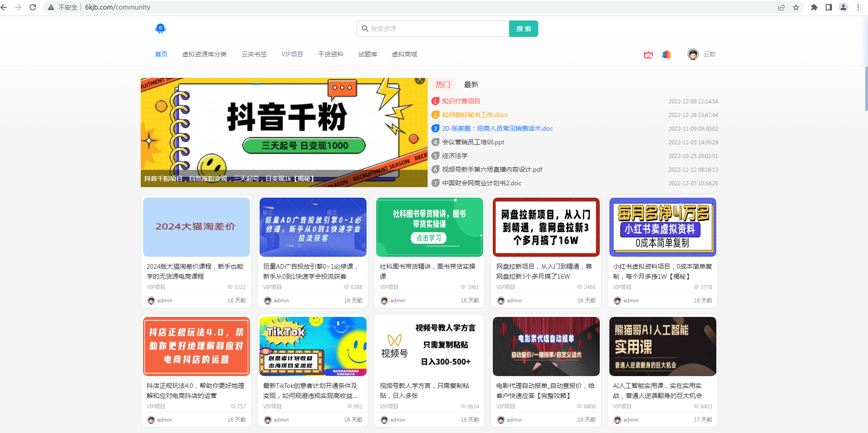Image resolution: width=868 pixels, height=433 pixels.
Task: Click the address bar URL 6kjb.com/community
Action: (117, 7)
